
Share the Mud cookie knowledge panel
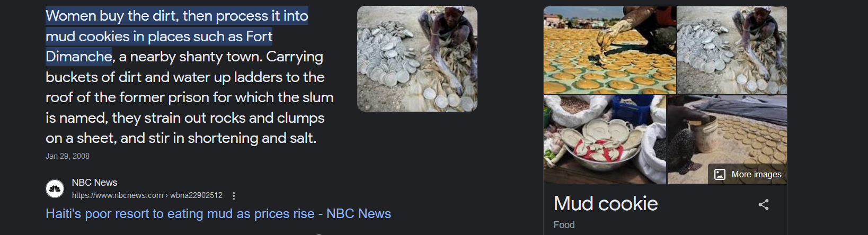coord(764,204)
